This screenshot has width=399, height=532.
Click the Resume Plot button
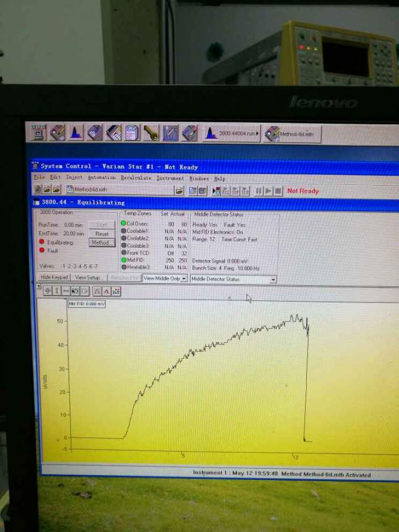click(124, 278)
